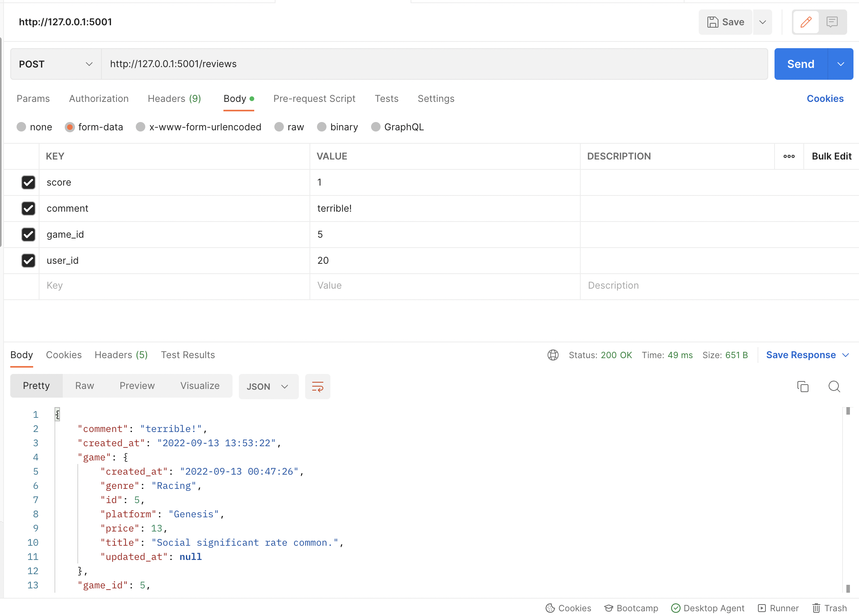Open the JSON format dropdown
Screen dimensions: 859x616
point(268,387)
